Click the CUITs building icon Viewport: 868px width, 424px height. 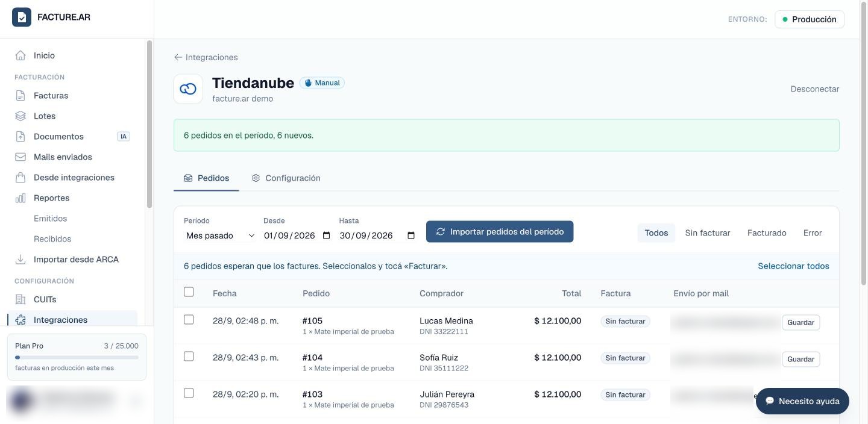(x=20, y=299)
